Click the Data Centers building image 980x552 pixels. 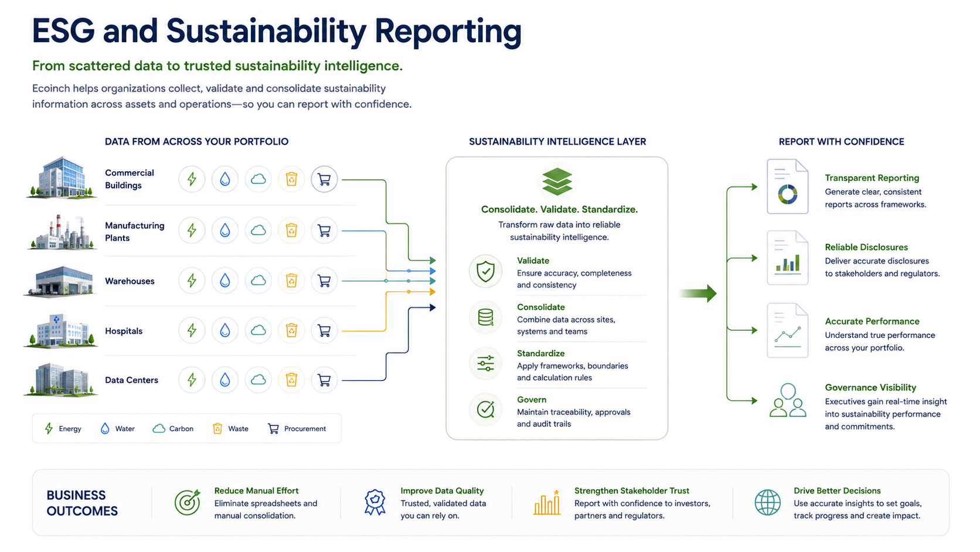coord(60,380)
